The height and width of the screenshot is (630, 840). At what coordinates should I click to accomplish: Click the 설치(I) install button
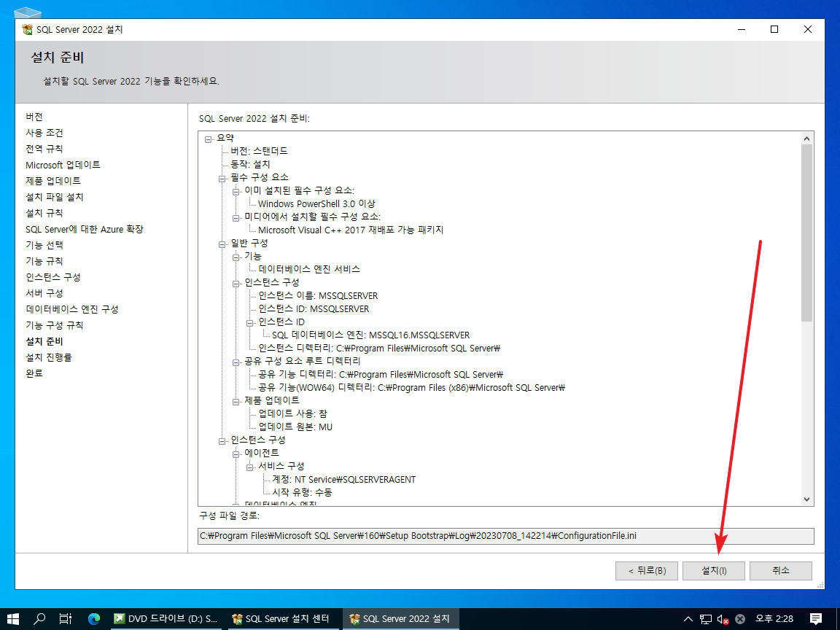click(x=714, y=570)
